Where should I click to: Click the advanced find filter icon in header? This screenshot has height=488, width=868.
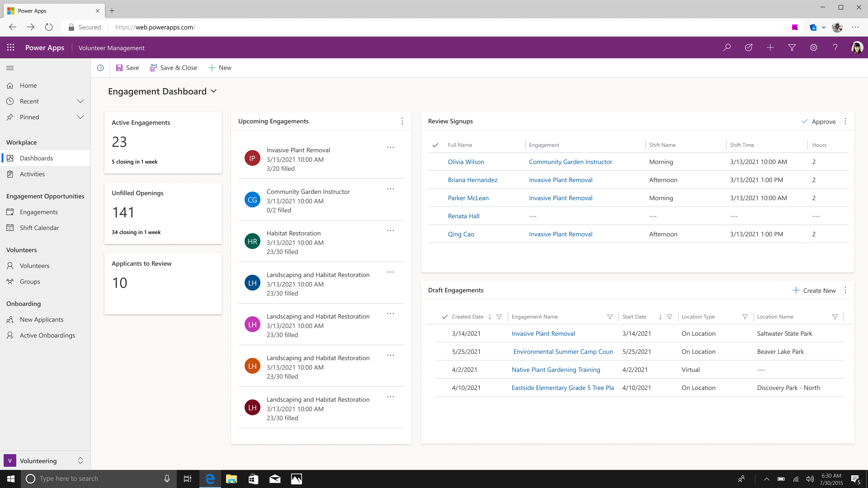(x=792, y=47)
